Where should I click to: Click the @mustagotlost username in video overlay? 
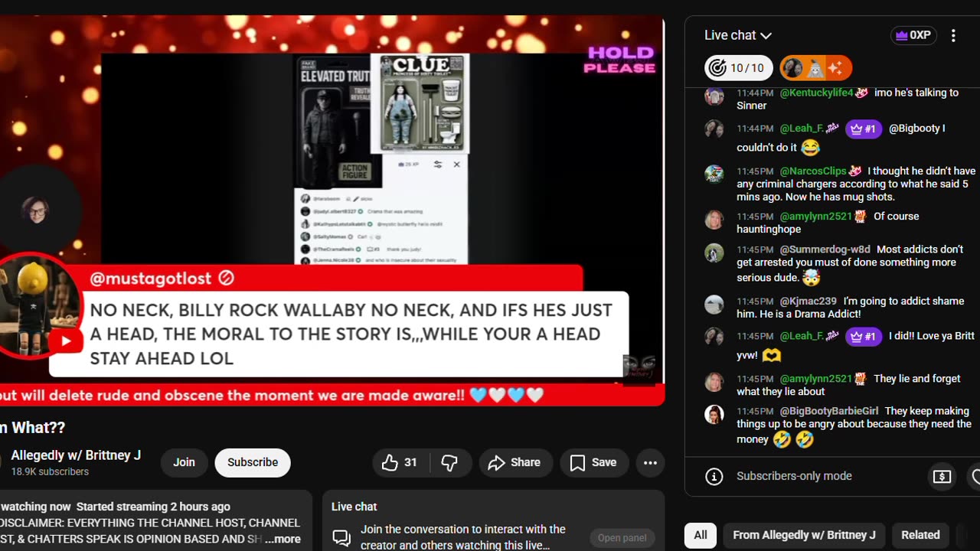150,279
